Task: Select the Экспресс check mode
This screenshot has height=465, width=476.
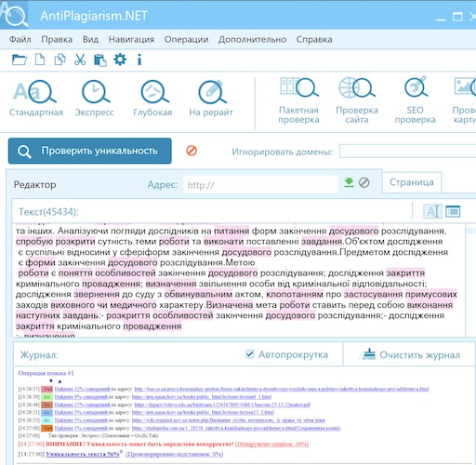Action: tap(95, 99)
